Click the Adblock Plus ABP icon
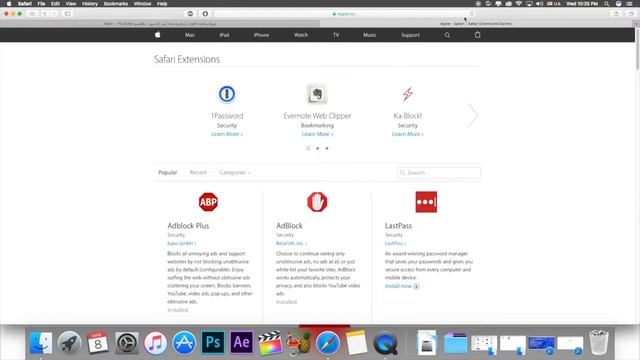This screenshot has width=640, height=360. 208,202
